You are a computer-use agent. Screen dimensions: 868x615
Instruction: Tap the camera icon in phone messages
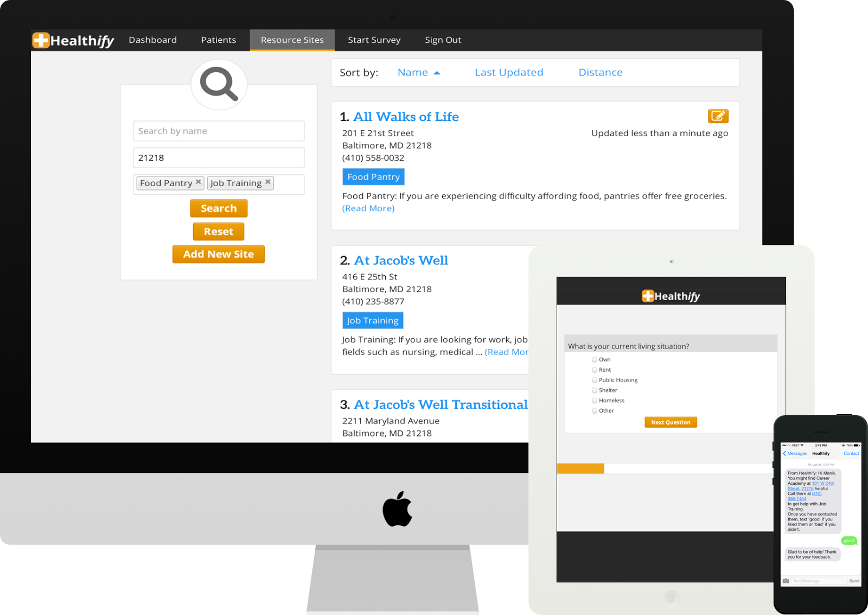pyautogui.click(x=786, y=581)
